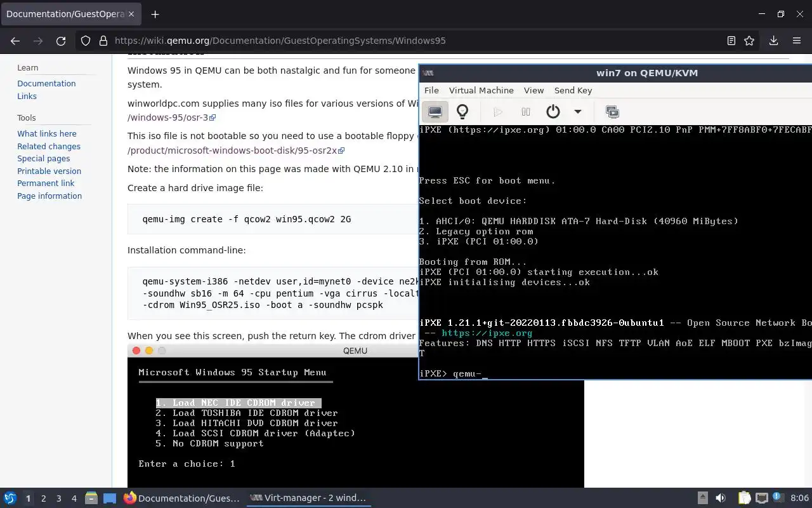812x508 pixels.
Task: Click the qemu-img create command text
Action: click(247, 219)
